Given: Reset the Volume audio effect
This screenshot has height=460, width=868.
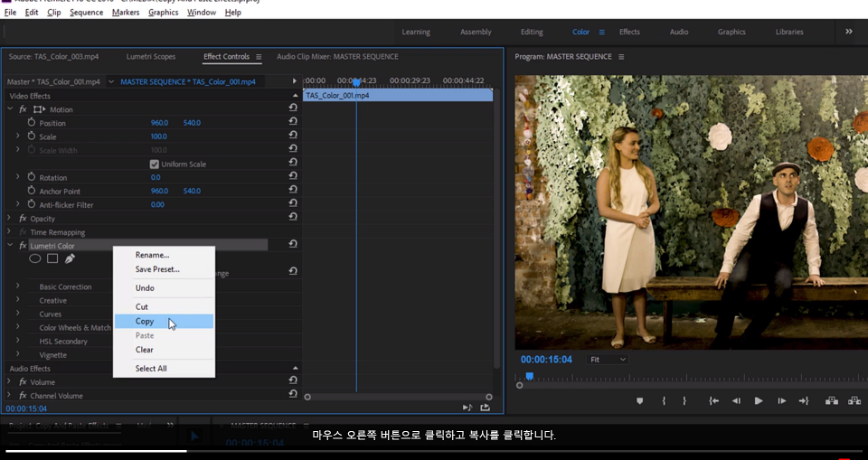Looking at the screenshot, I should coord(293,380).
